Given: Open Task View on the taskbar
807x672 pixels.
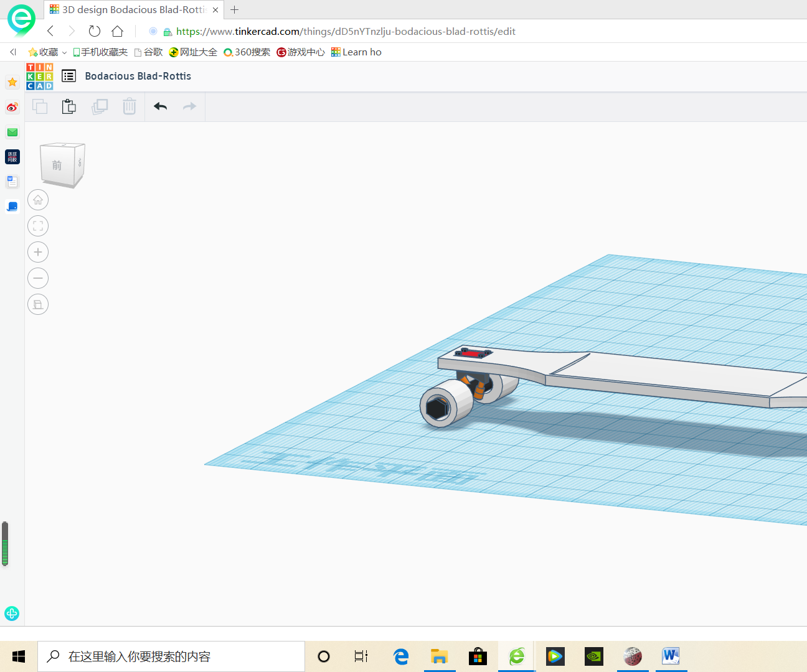Looking at the screenshot, I should tap(361, 656).
